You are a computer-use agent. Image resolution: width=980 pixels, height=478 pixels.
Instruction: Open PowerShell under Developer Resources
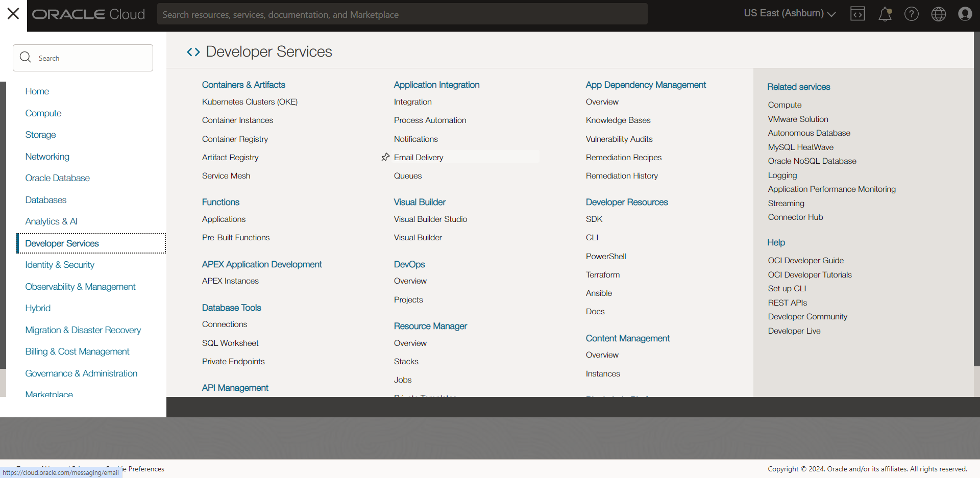606,256
